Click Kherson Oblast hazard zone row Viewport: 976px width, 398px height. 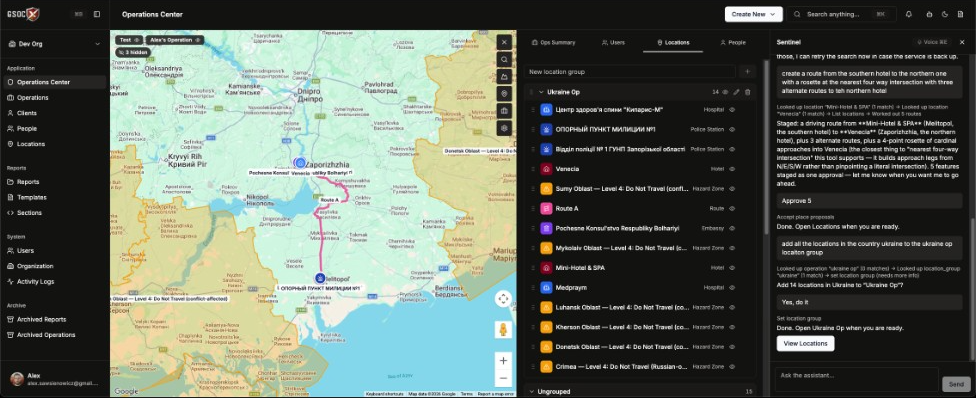(x=640, y=327)
